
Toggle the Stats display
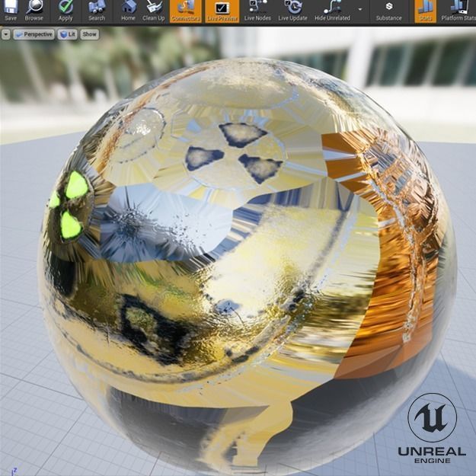coord(425,11)
